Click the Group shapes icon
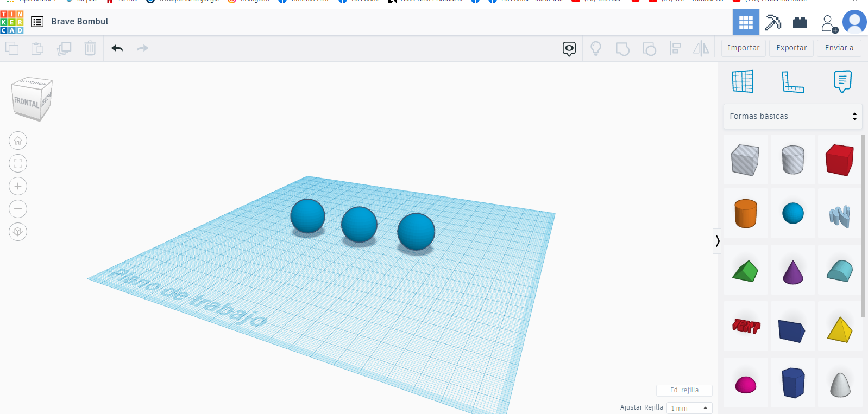This screenshot has width=868, height=414. coord(622,49)
